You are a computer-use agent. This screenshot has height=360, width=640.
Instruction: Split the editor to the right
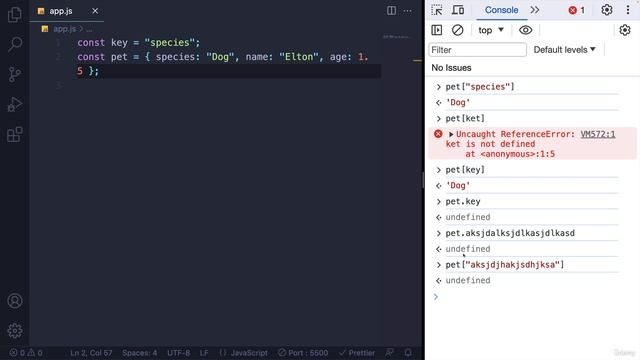pos(391,11)
